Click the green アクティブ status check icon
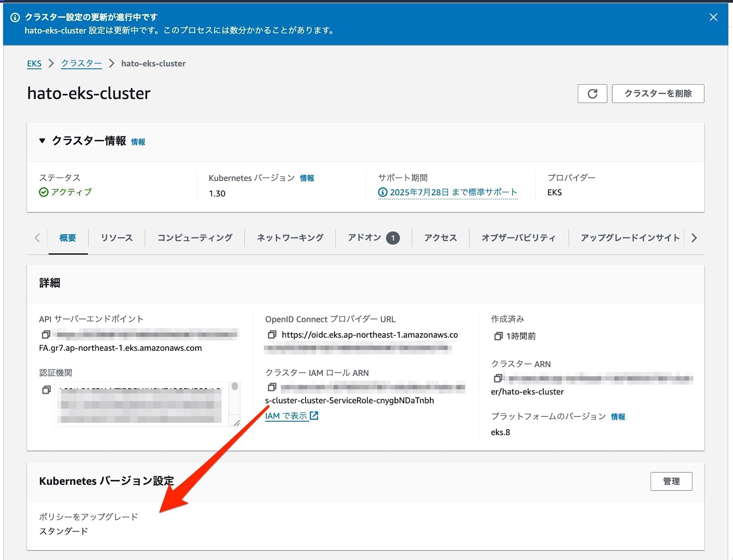The width and height of the screenshot is (733, 560). point(44,192)
